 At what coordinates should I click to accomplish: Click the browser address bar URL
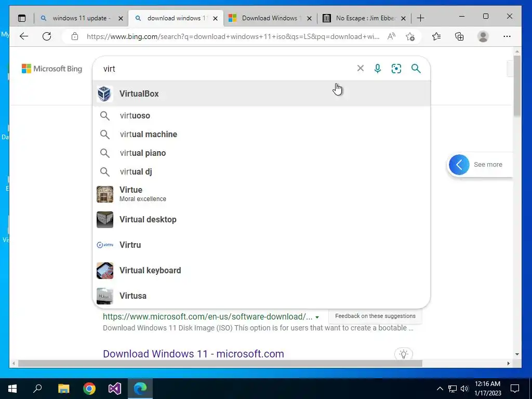pos(233,36)
